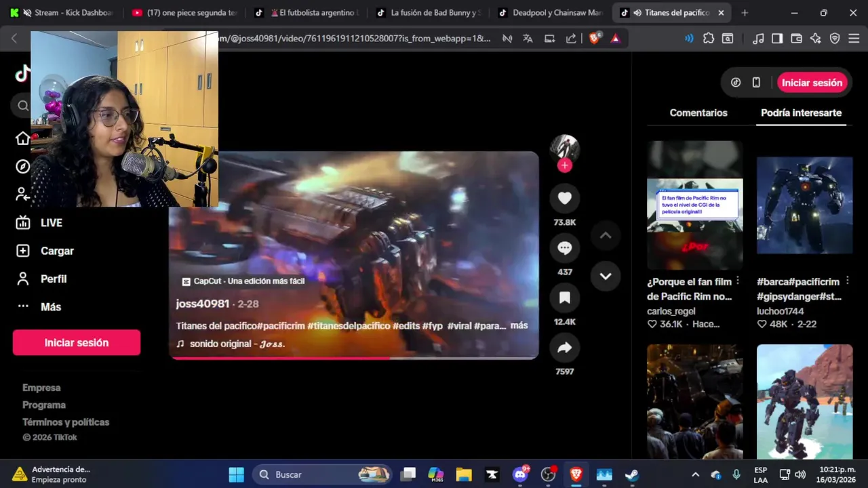Click carlos_regel author name
Viewport: 868px width, 488px height.
[x=671, y=311]
